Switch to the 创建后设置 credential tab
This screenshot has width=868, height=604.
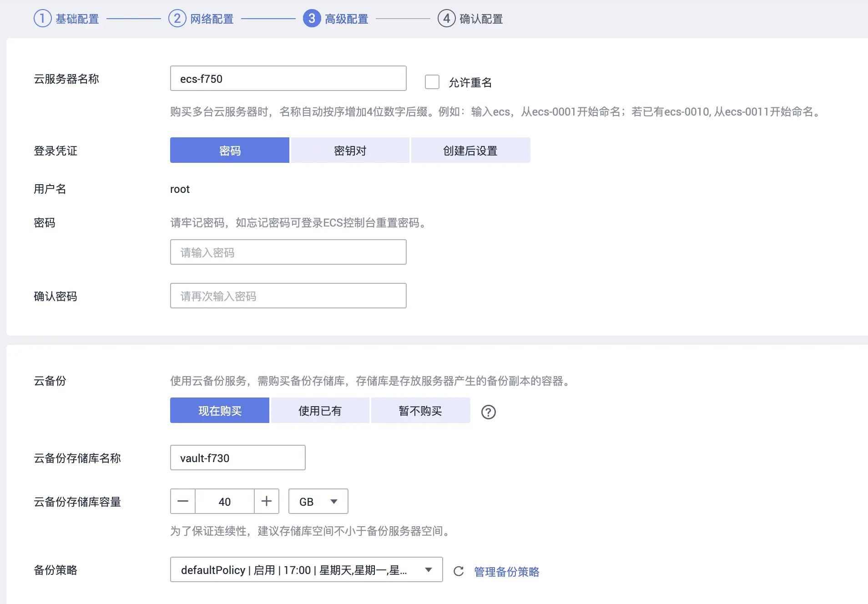(x=470, y=150)
